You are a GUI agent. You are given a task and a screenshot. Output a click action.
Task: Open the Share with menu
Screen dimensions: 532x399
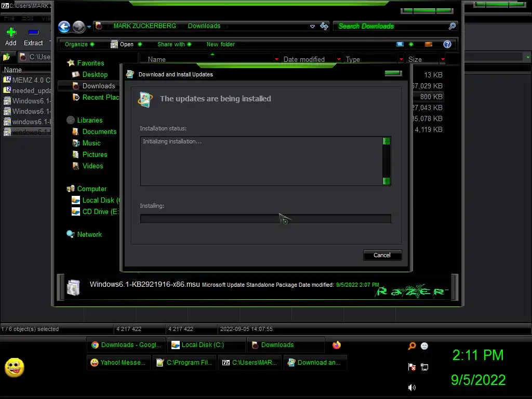coord(174,45)
